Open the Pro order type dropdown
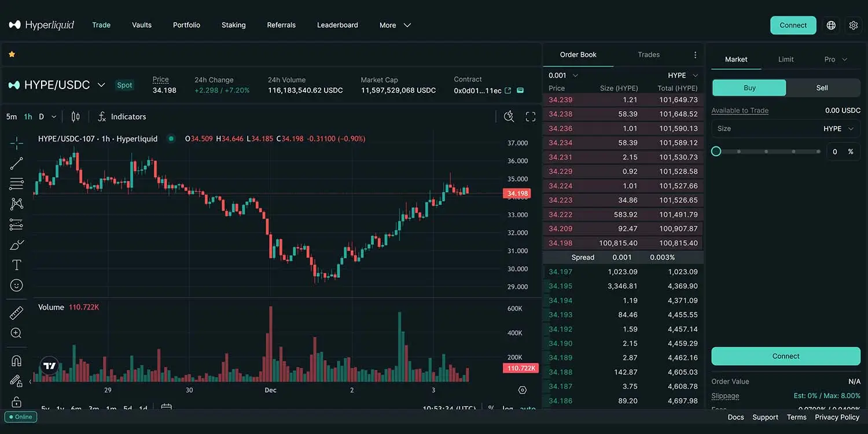 [836, 60]
